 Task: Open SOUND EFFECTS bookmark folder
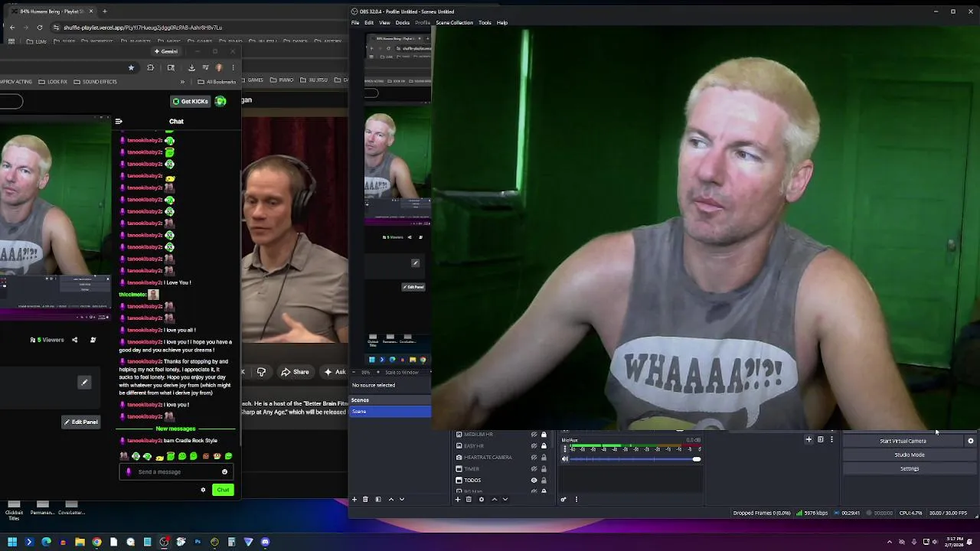click(96, 82)
